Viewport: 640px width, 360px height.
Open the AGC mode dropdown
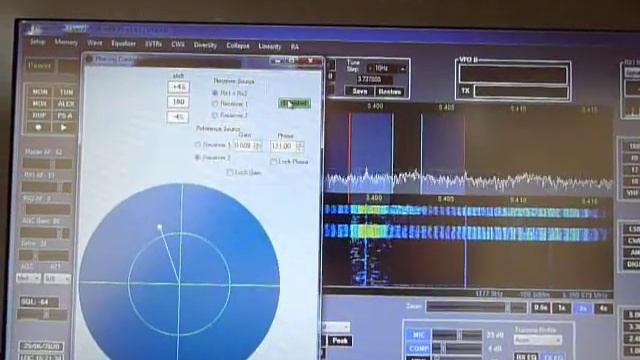pos(29,278)
